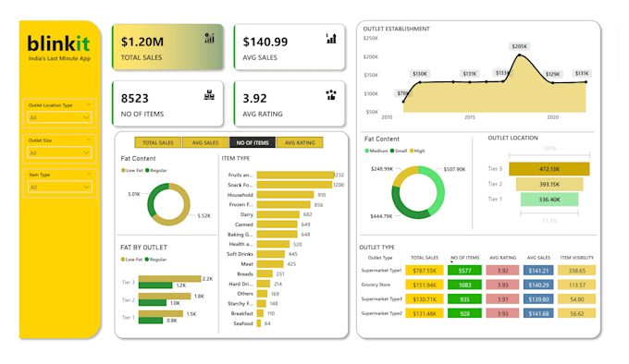This screenshot has height=364, width=629.
Task: Select the Canned bar showing 649
Action: pos(277,224)
